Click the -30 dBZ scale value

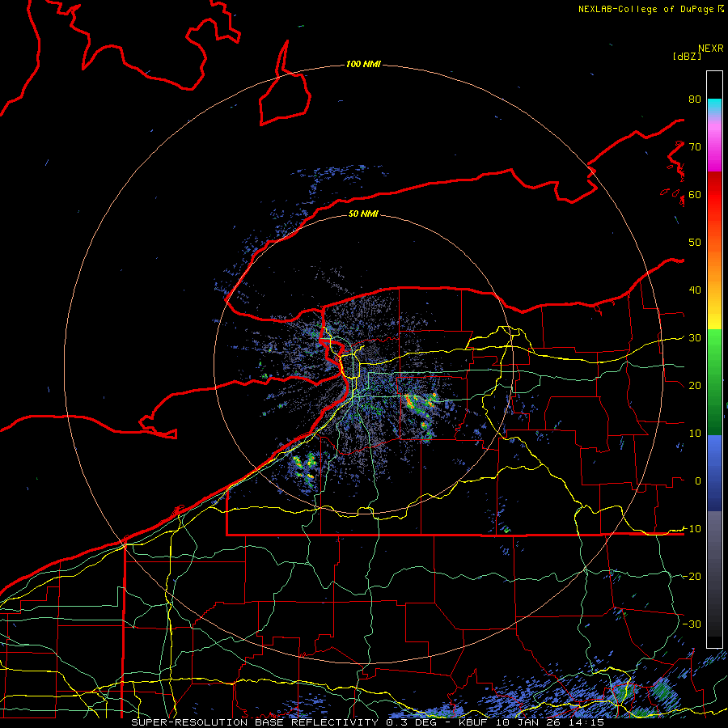pyautogui.click(x=692, y=624)
